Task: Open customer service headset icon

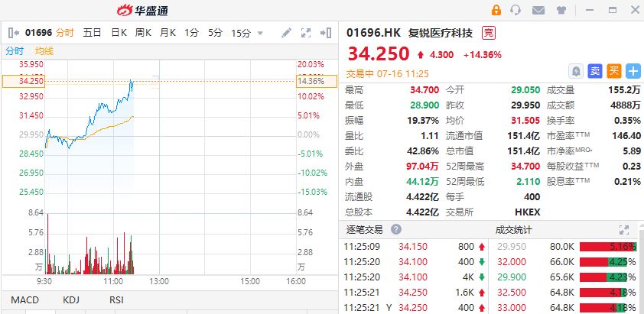Action: pyautogui.click(x=516, y=10)
